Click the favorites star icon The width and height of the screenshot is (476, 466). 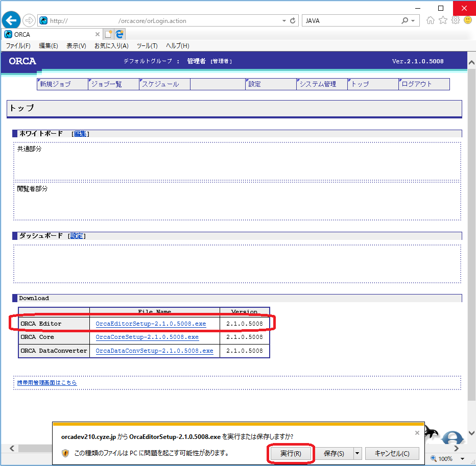(x=443, y=20)
